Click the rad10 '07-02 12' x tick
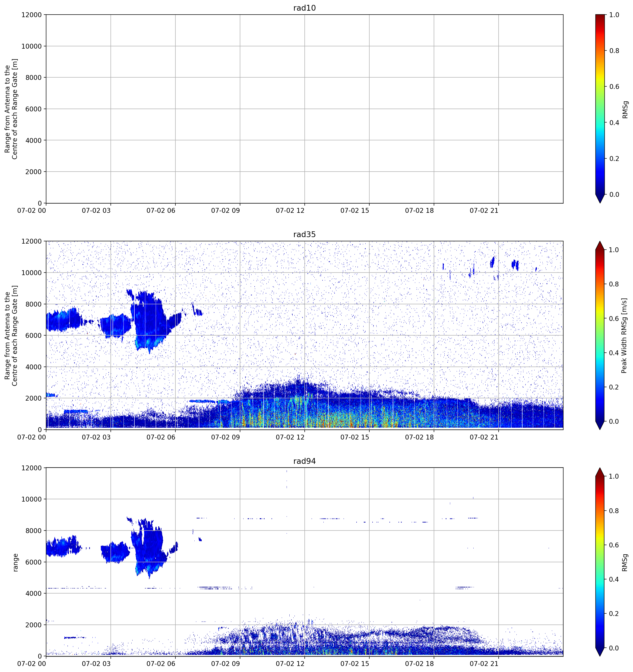633x672 pixels. (290, 210)
